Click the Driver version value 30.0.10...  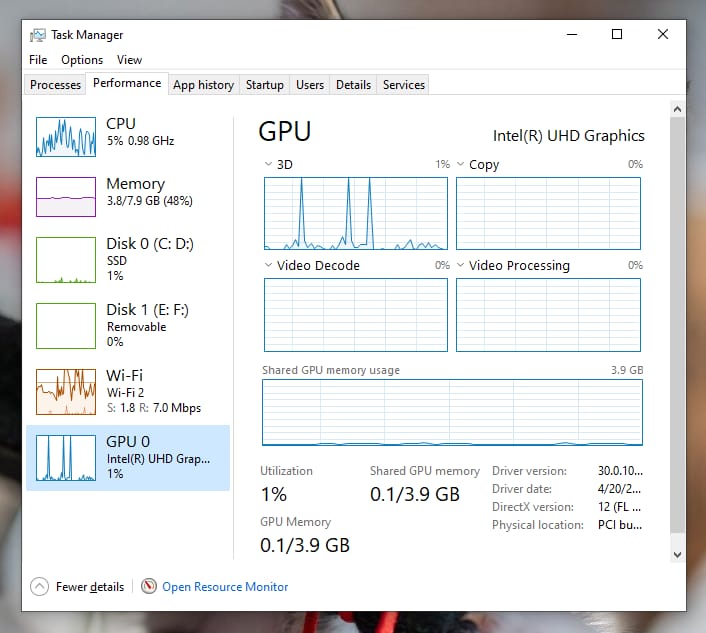click(x=620, y=470)
